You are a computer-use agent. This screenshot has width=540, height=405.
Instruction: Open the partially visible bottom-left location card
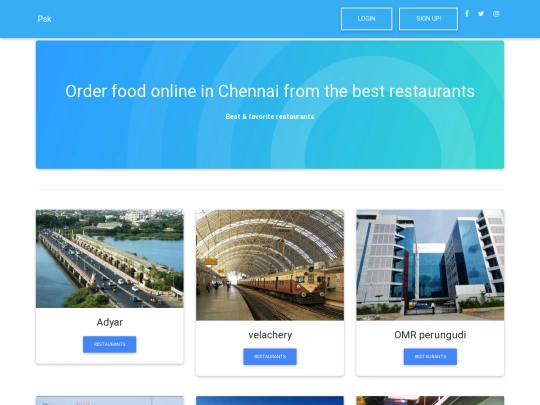point(110,401)
